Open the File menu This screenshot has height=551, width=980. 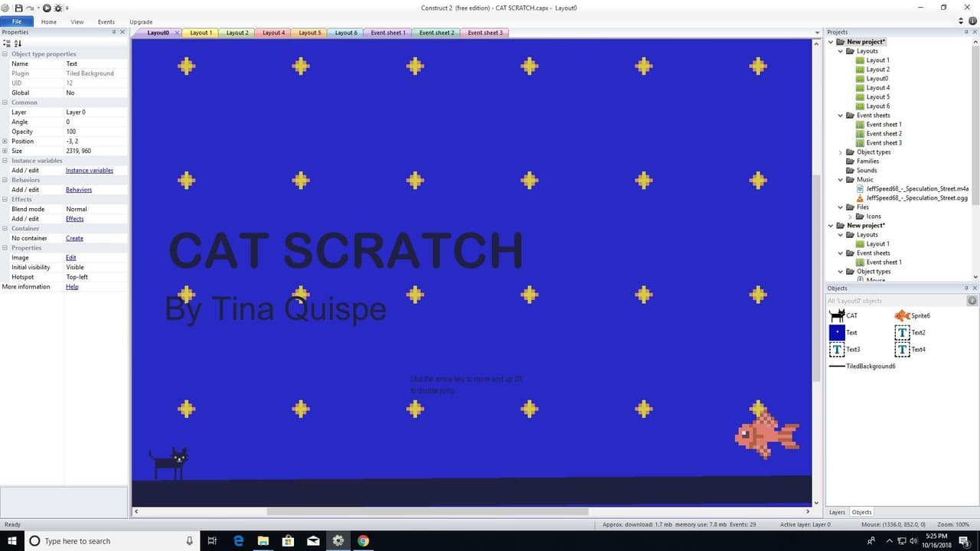17,21
